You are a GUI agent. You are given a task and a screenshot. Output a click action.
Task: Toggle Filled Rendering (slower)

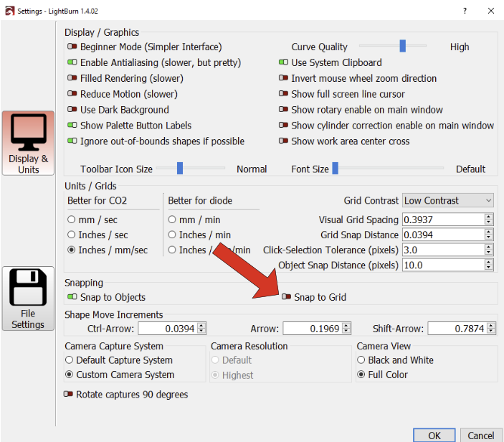pyautogui.click(x=72, y=77)
